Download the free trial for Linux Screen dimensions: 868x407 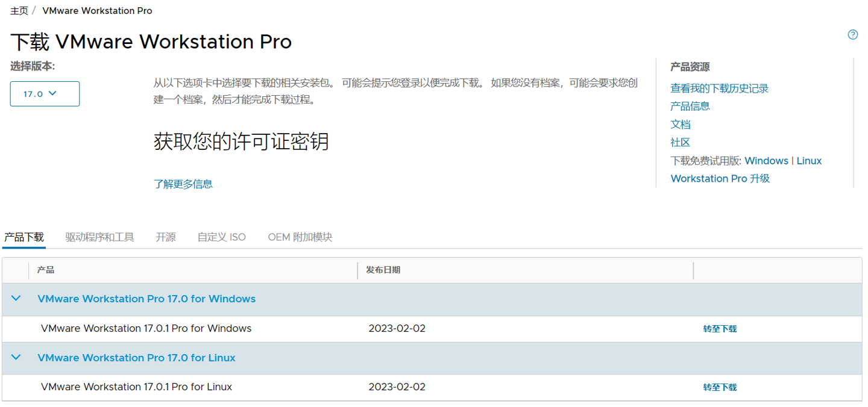point(809,161)
